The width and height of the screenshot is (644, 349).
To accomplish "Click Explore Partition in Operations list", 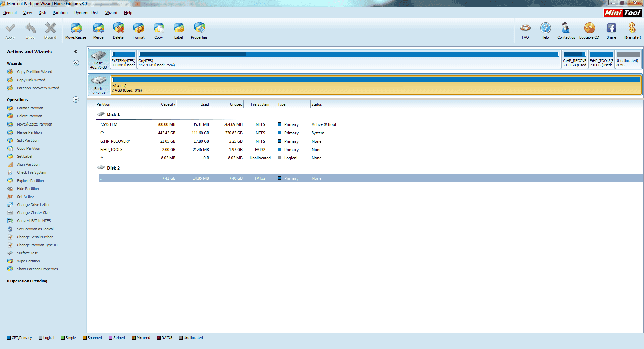I will 31,181.
